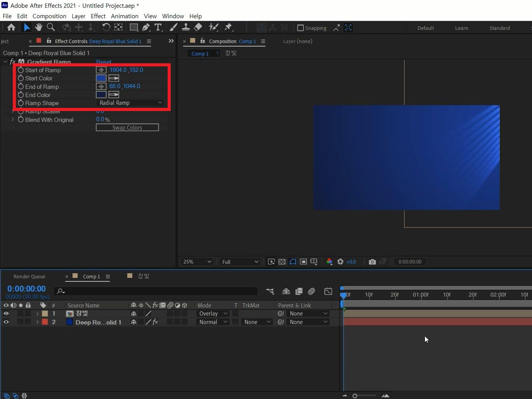Select the Zoom magnifier tool
Image resolution: width=532 pixels, height=399 pixels.
tap(50, 27)
